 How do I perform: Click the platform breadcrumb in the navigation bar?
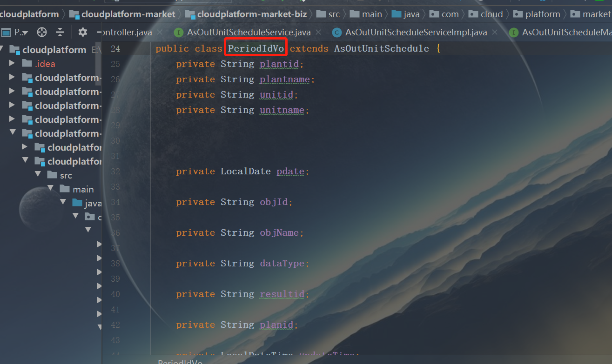point(537,14)
